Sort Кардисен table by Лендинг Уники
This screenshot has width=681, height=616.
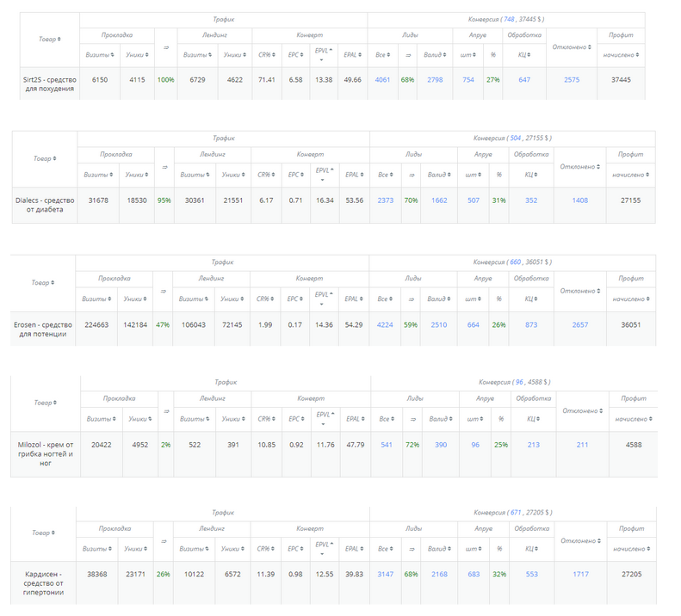(232, 548)
